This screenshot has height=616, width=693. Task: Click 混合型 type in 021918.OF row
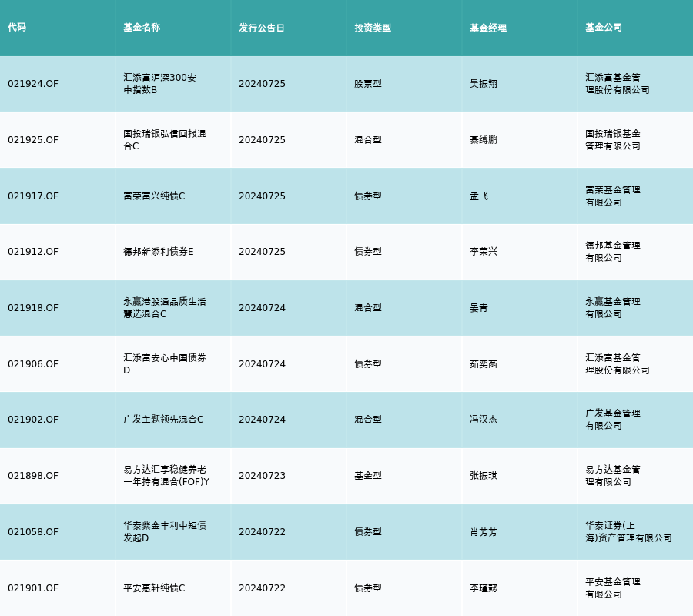[x=368, y=307]
